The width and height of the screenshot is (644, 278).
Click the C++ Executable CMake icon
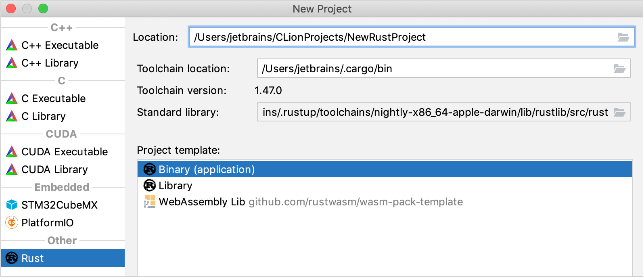[12, 45]
